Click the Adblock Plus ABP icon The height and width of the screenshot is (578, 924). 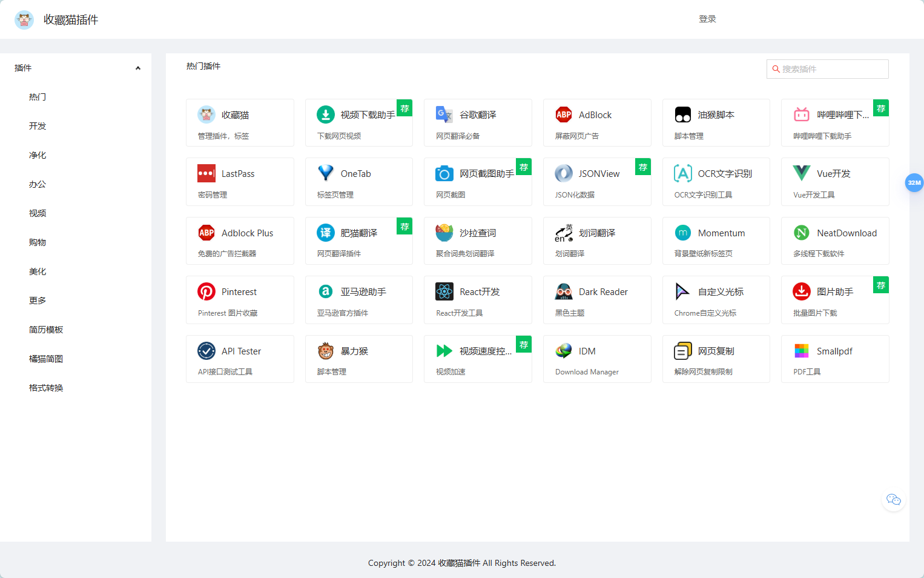coord(206,233)
